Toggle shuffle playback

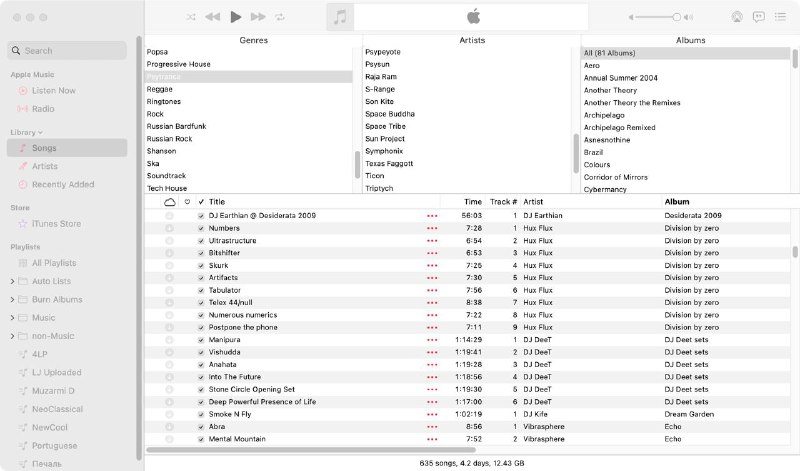click(191, 17)
